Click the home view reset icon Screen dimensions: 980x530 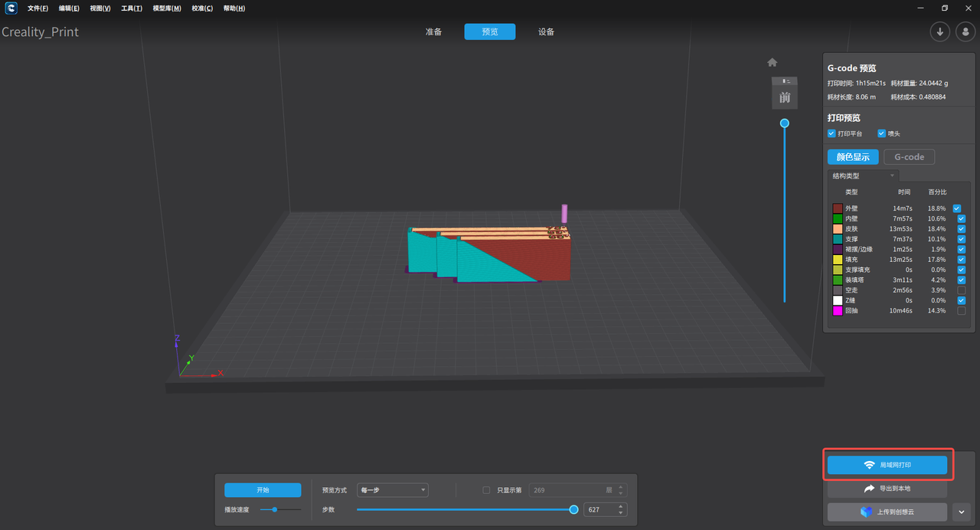click(773, 62)
